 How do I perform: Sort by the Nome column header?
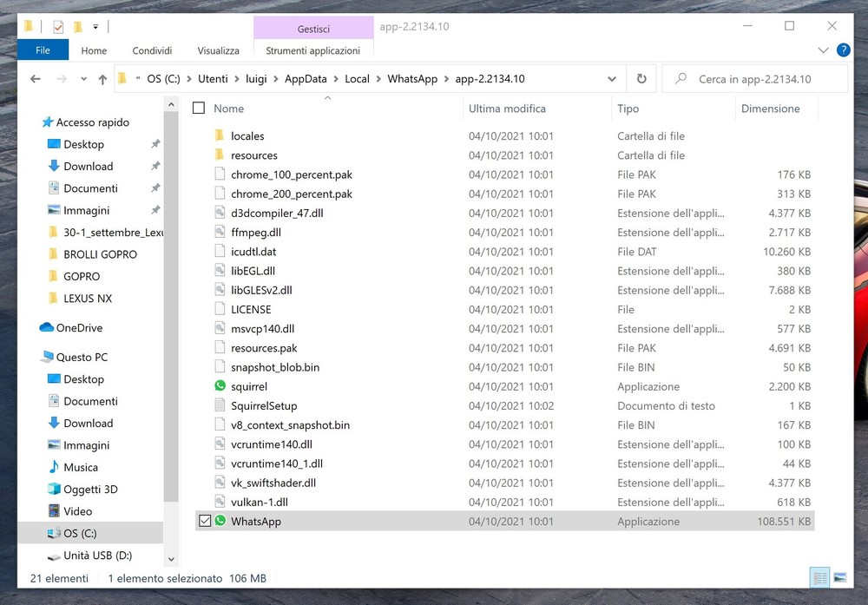[x=228, y=109]
